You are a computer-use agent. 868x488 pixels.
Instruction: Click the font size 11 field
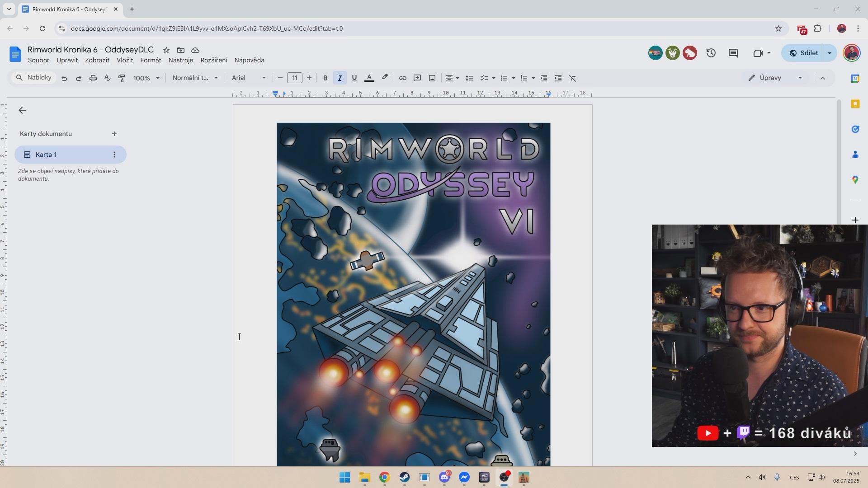pos(295,78)
